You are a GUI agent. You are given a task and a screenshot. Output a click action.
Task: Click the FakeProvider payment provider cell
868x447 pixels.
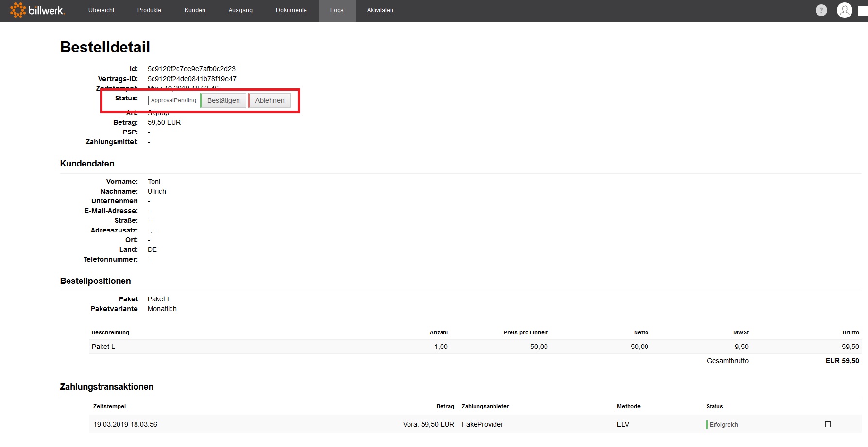click(x=482, y=424)
